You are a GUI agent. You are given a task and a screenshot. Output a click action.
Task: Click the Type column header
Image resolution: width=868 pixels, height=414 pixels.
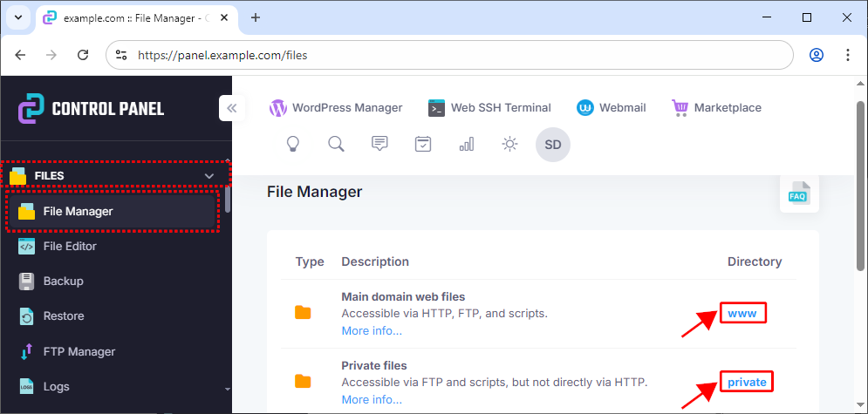[310, 261]
